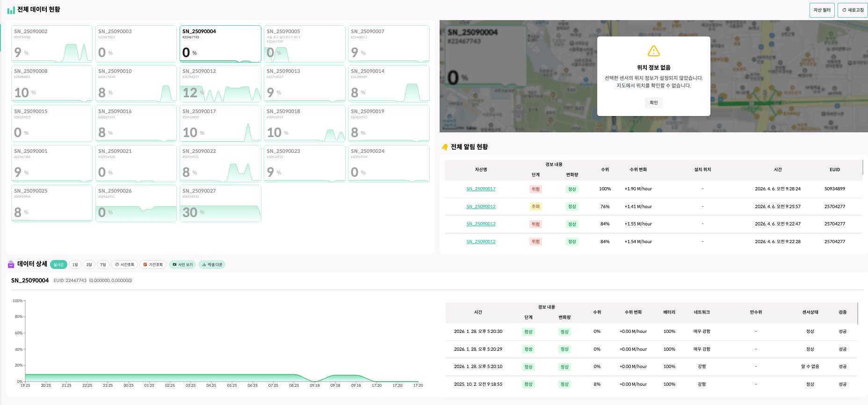Click the purple box icon beside 데이터 상세

(x=11, y=265)
